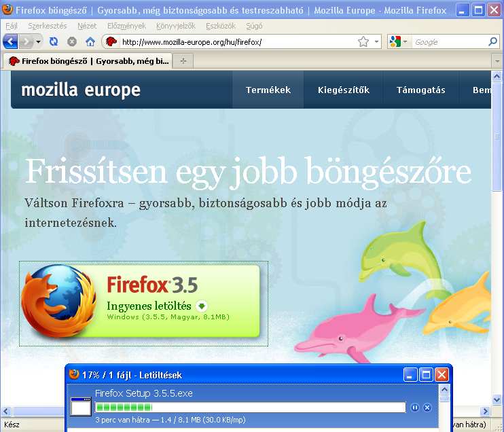504x432 pixels.
Task: Click the Stop loading icon
Action: tap(72, 41)
